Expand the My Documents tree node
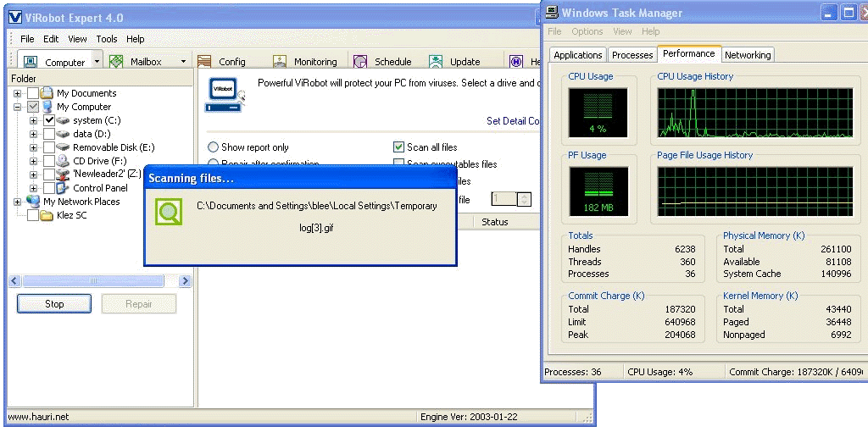This screenshot has width=868, height=432. pyautogui.click(x=18, y=93)
